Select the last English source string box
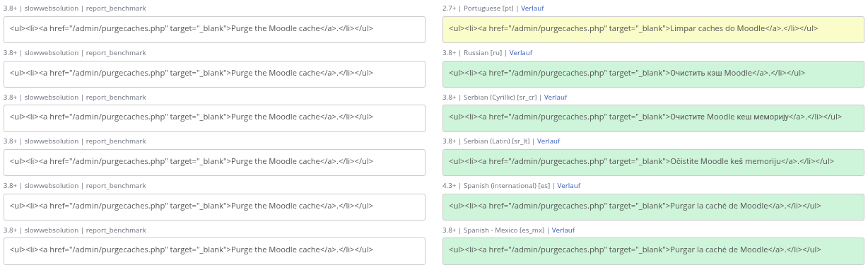 point(214,251)
